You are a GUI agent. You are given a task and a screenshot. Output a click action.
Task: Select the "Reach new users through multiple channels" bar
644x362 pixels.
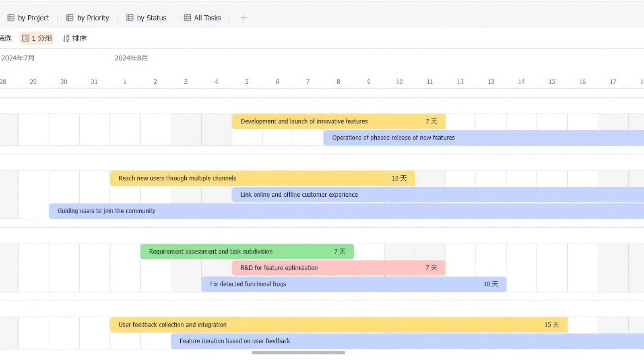pos(262,178)
